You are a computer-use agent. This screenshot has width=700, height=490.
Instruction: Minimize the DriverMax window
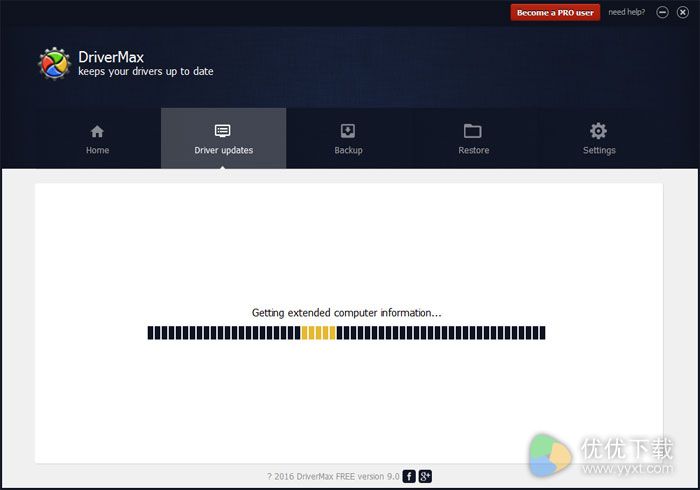[662, 12]
